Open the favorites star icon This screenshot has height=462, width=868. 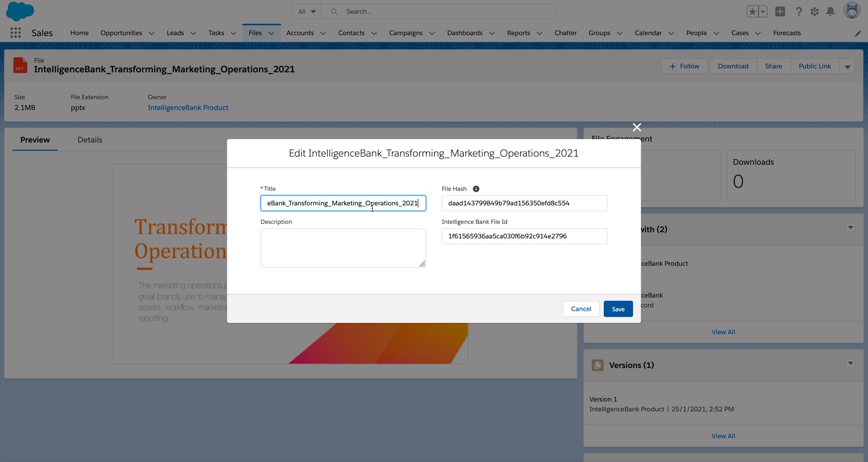click(752, 11)
